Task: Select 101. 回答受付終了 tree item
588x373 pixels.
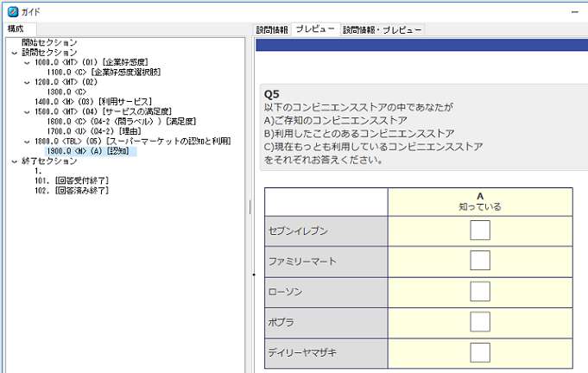Action: (x=72, y=180)
